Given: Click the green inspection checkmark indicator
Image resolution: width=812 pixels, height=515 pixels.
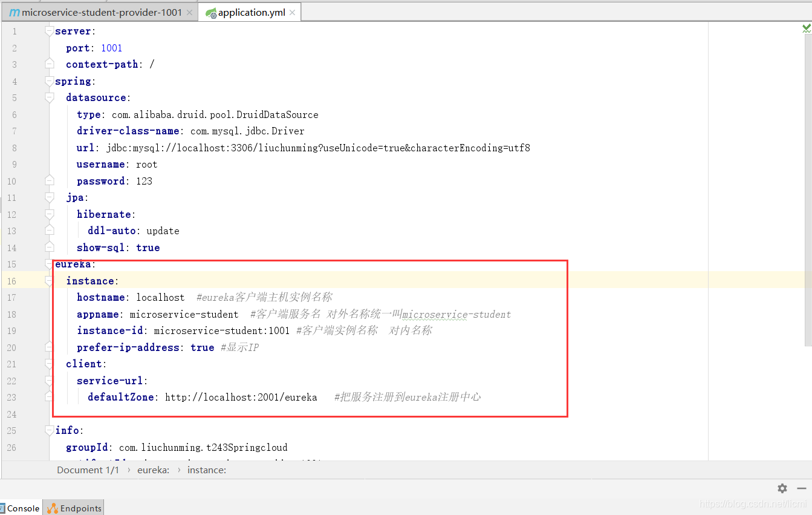Looking at the screenshot, I should point(807,28).
